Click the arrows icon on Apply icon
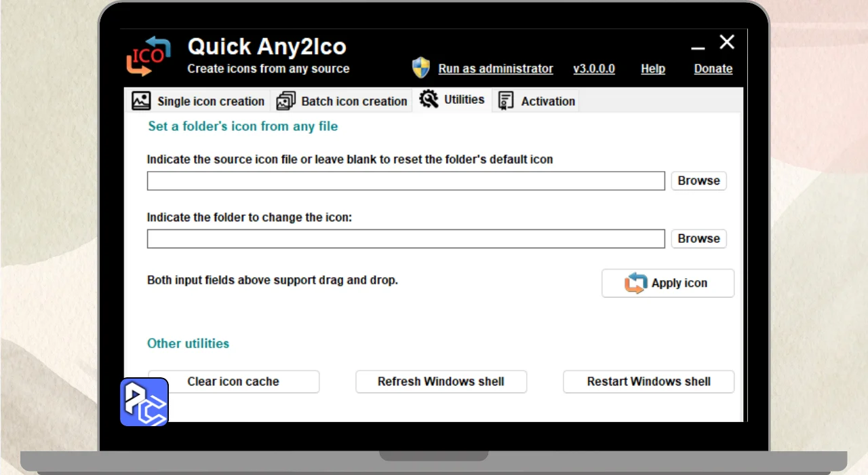Screen dimensions: 868x475 [635, 283]
